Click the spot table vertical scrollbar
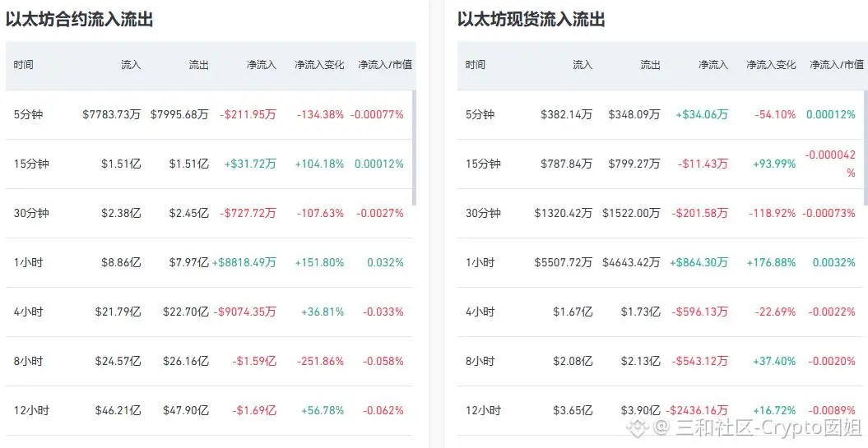Image resolution: width=868 pixels, height=448 pixels. coord(866,147)
